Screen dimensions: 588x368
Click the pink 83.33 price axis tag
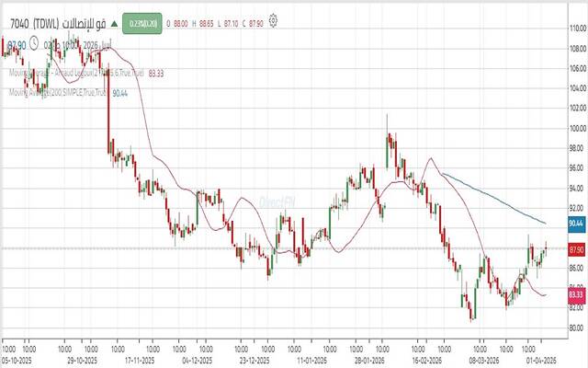point(577,294)
